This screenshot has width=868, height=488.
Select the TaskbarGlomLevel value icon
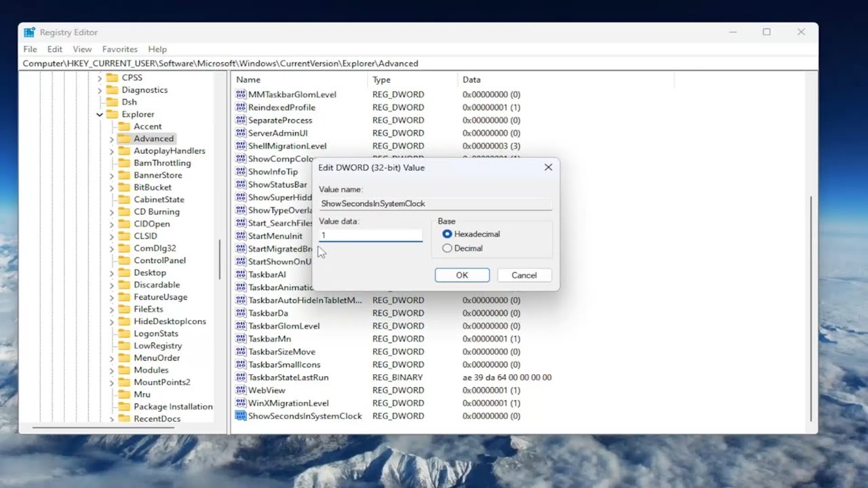point(241,326)
